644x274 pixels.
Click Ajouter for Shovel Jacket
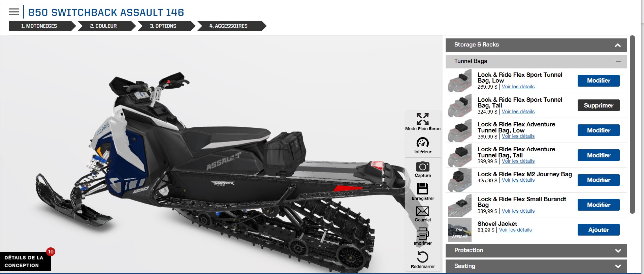coord(599,230)
